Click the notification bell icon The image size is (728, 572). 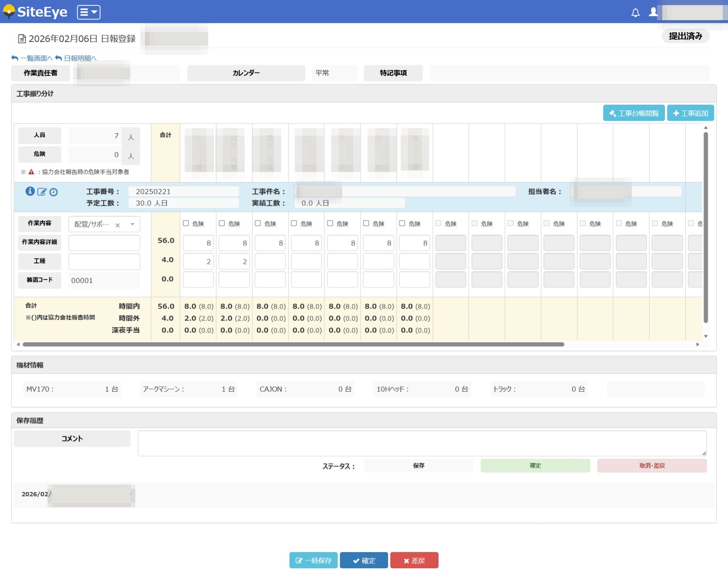[x=635, y=12]
